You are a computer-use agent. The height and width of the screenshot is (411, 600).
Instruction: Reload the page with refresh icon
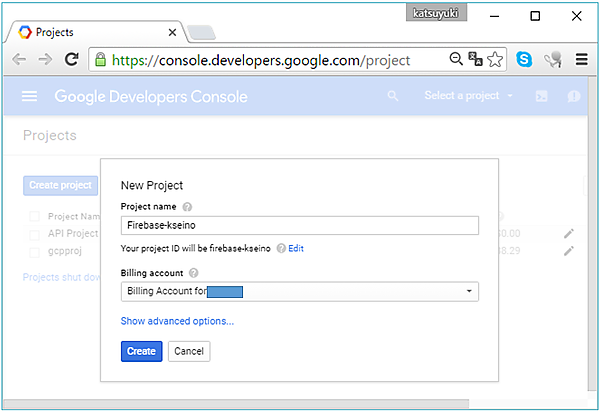coord(72,59)
